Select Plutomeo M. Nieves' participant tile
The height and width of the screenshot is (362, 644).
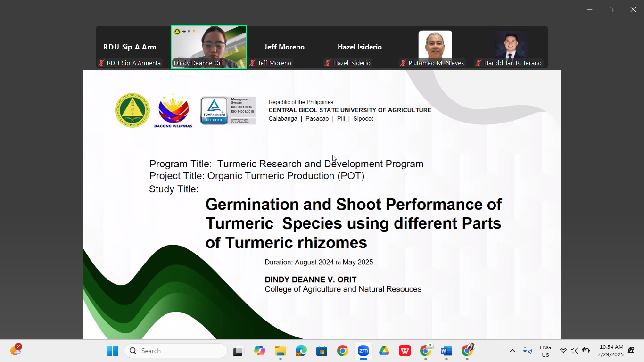coord(435,47)
